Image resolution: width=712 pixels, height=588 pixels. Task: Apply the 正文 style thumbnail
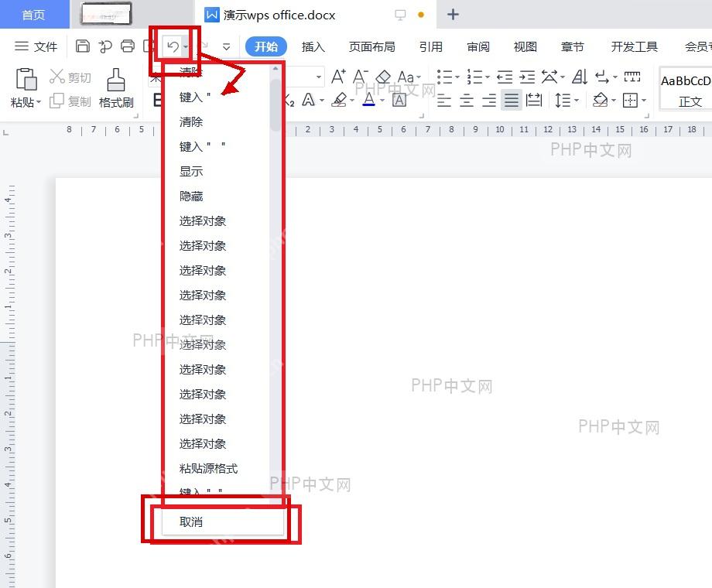click(686, 91)
